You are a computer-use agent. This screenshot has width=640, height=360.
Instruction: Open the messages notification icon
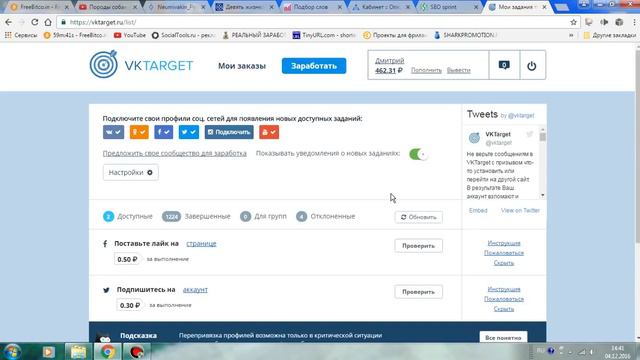[x=504, y=65]
